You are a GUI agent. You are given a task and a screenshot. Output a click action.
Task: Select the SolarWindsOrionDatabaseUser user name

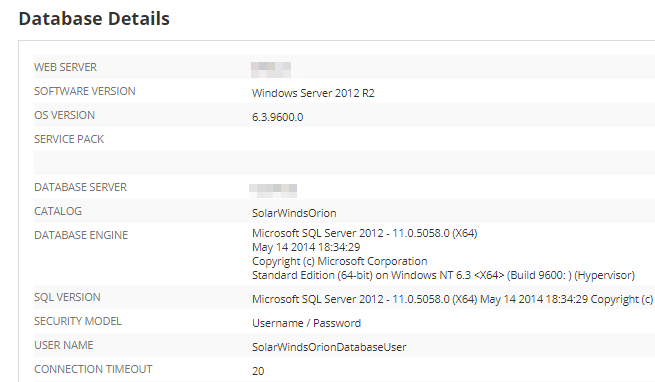(329, 347)
